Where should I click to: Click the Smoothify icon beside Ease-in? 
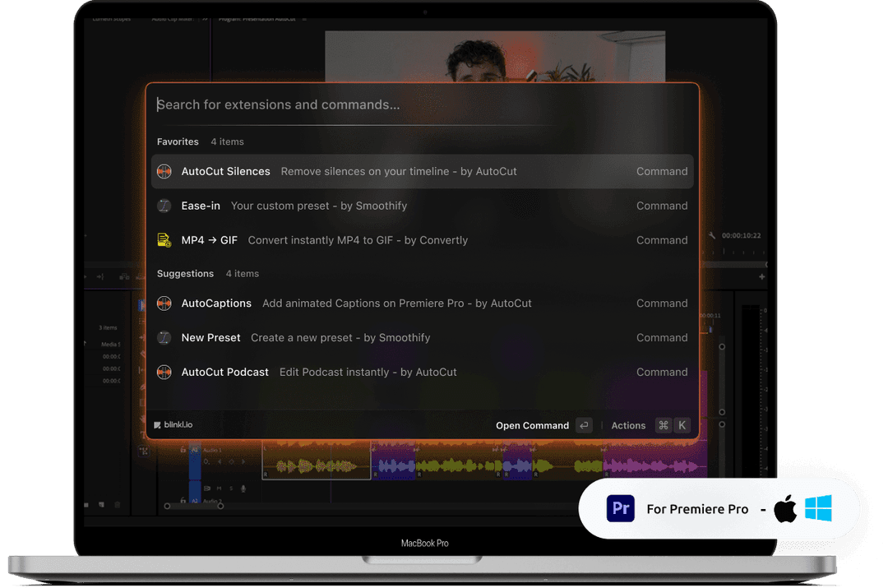click(x=164, y=206)
